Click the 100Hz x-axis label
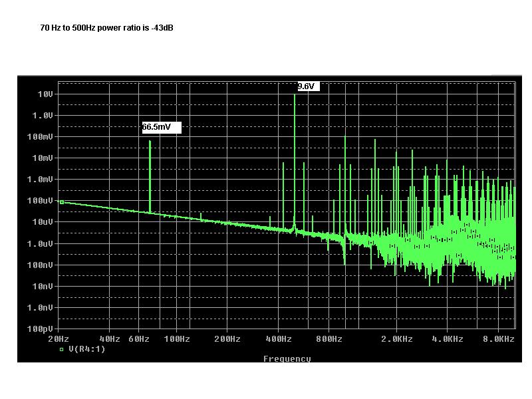The height and width of the screenshot is (399, 532). [177, 338]
